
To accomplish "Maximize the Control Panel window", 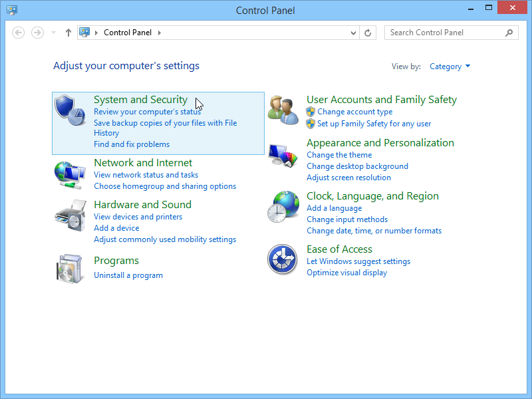I will point(489,8).
